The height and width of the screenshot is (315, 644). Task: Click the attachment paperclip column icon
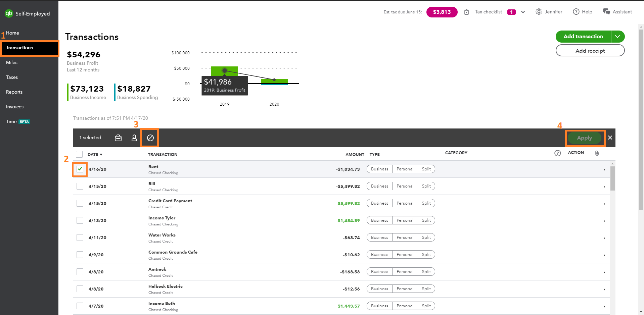(597, 153)
